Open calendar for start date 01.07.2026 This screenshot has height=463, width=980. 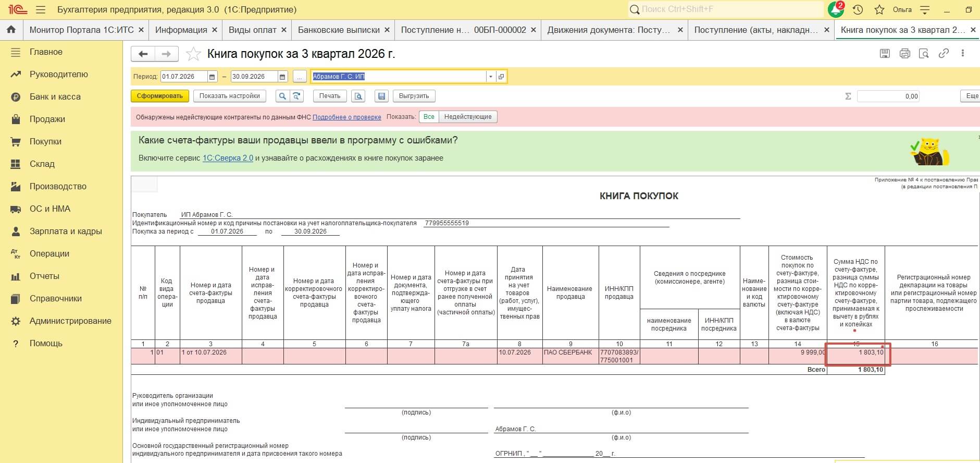click(212, 77)
